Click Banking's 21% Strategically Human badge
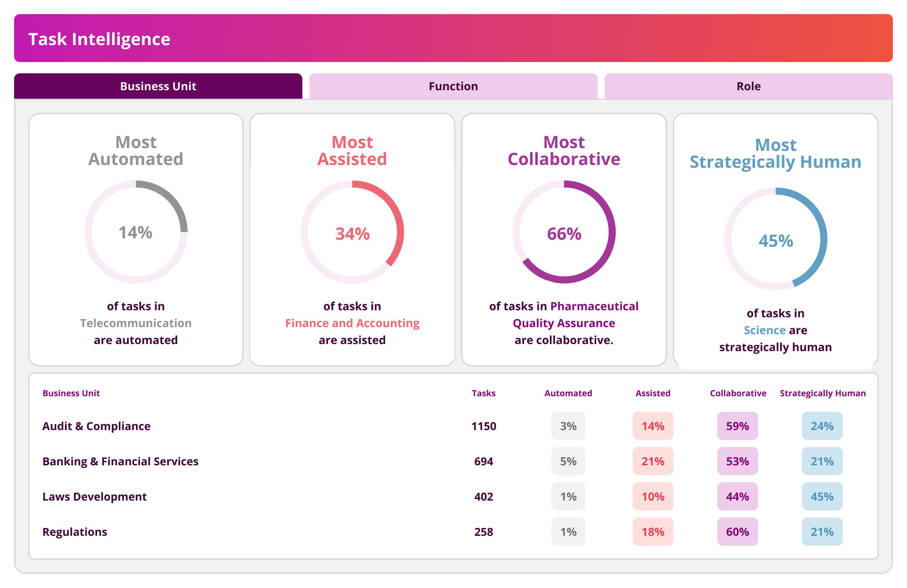Screen dimensions: 907x588 point(822,461)
